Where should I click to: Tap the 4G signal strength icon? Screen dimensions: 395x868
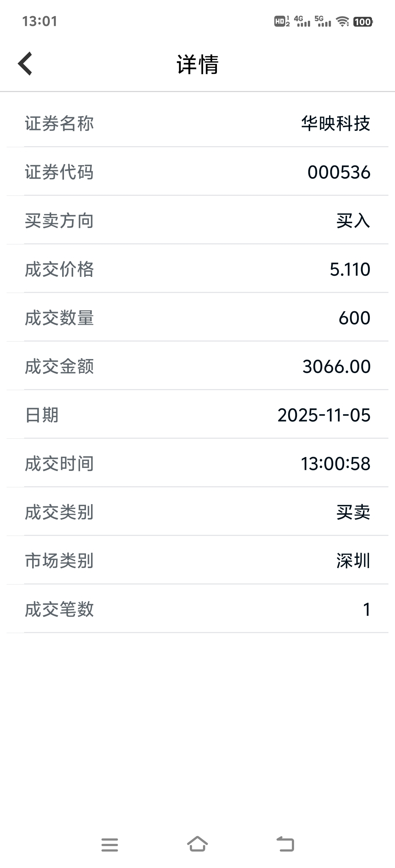coord(302,22)
